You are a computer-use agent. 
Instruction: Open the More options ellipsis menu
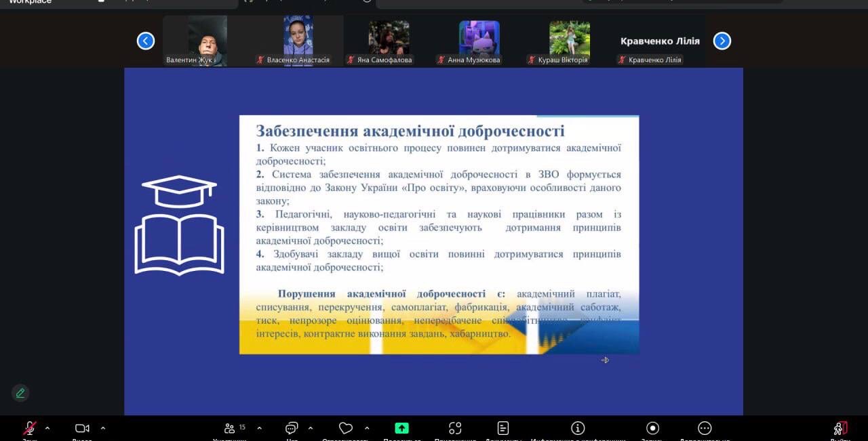pyautogui.click(x=705, y=428)
